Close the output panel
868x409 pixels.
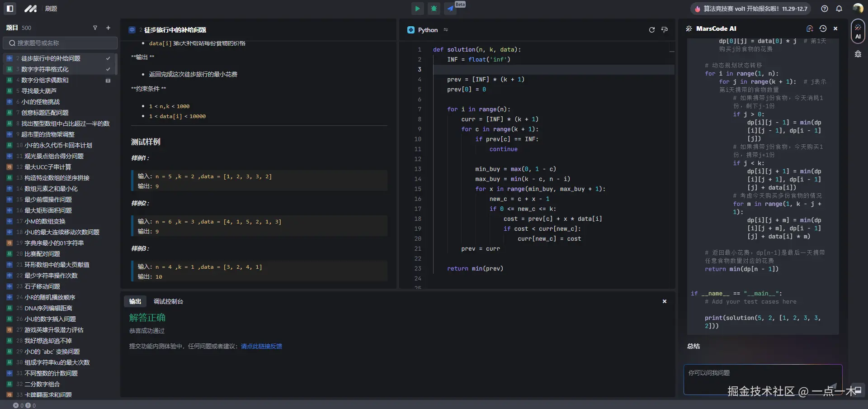click(x=665, y=301)
